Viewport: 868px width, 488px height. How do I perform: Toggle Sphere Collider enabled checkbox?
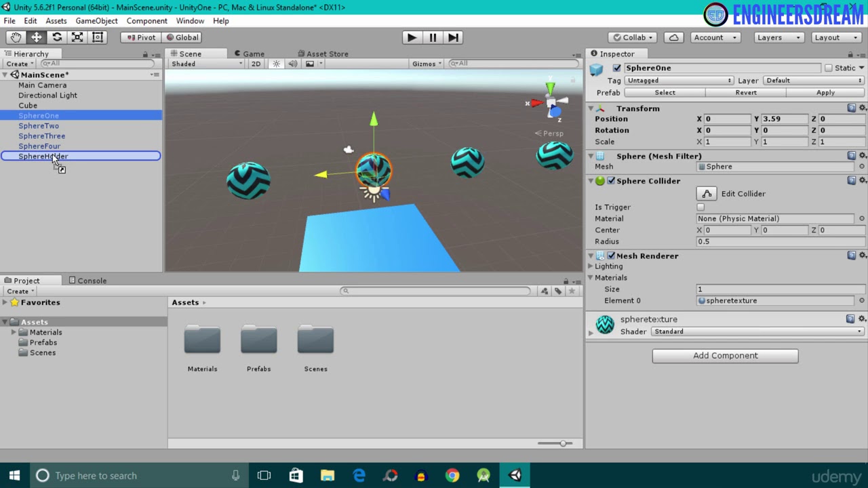(611, 181)
